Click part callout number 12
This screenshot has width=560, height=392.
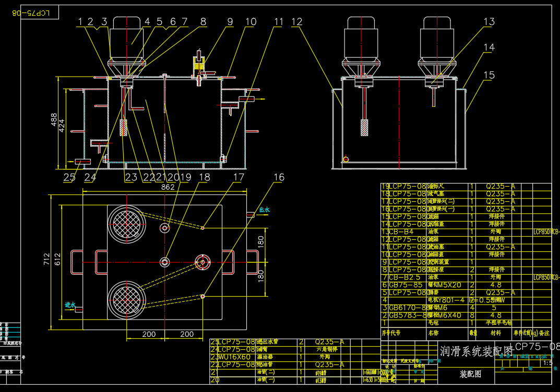pos(297,22)
